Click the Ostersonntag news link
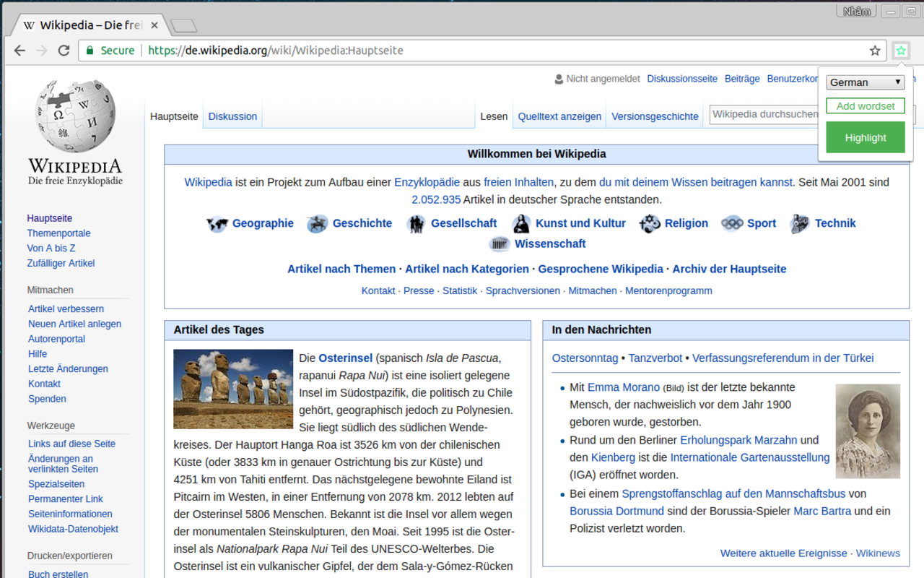 [x=585, y=358]
